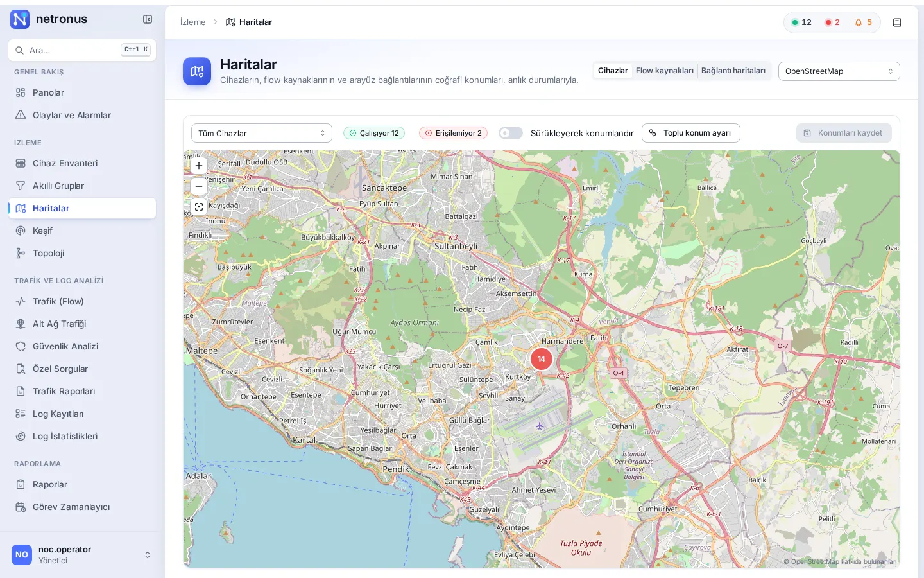Toggle Sürükleyerek konumlandır switch

click(x=511, y=133)
